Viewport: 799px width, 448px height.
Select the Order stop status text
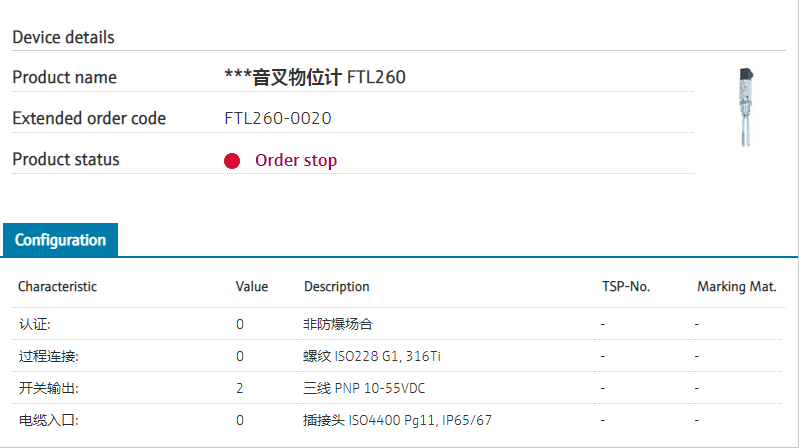[296, 161]
